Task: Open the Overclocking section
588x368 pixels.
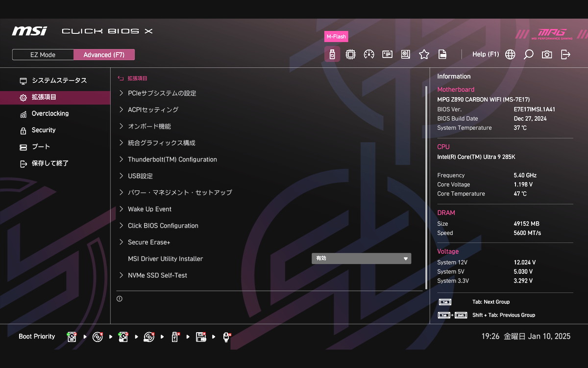Action: pyautogui.click(x=55, y=113)
